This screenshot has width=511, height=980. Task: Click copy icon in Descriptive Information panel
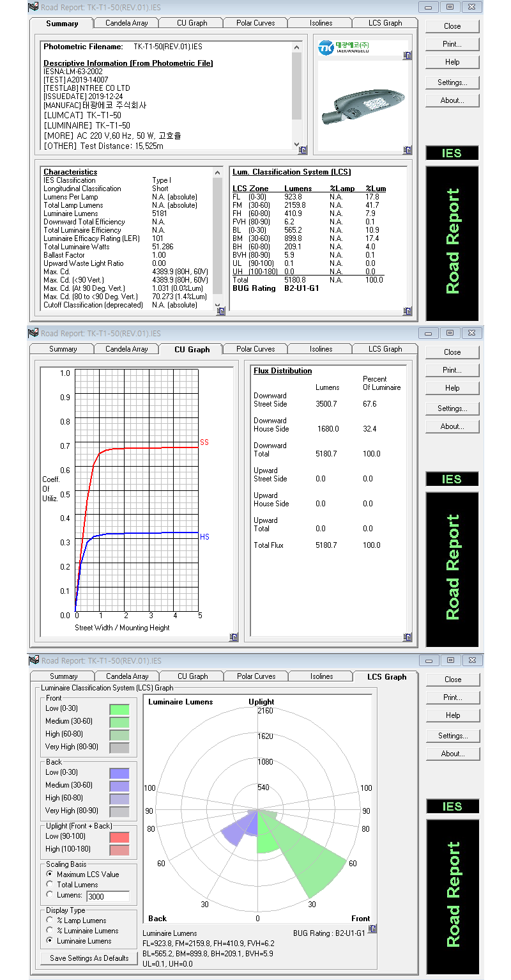(303, 150)
